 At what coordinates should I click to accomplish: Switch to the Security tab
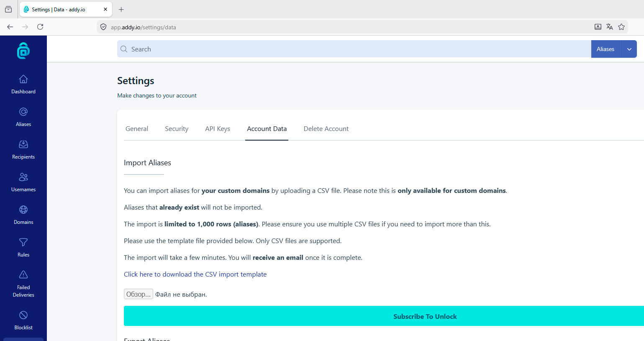pyautogui.click(x=177, y=129)
